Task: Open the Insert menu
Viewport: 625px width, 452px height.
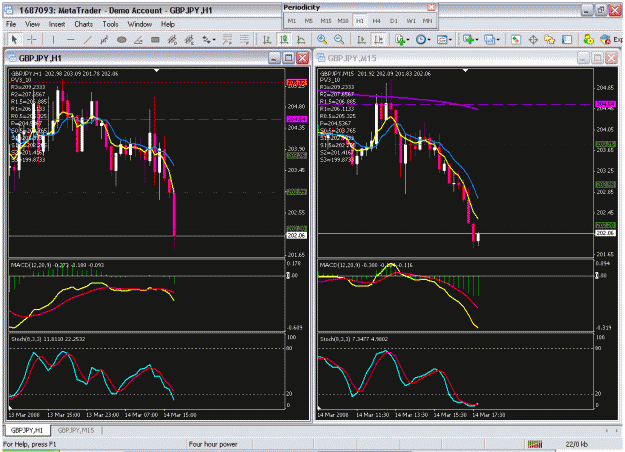Action: point(57,24)
